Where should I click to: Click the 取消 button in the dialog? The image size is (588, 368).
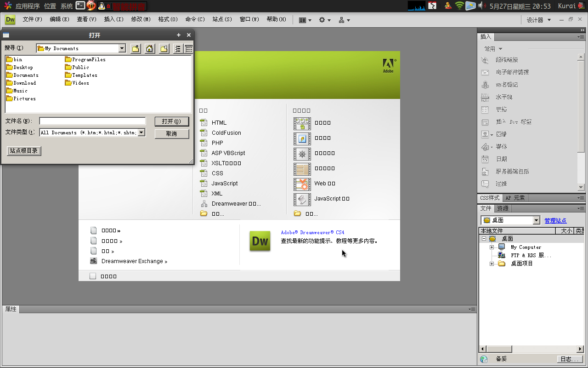tap(172, 133)
